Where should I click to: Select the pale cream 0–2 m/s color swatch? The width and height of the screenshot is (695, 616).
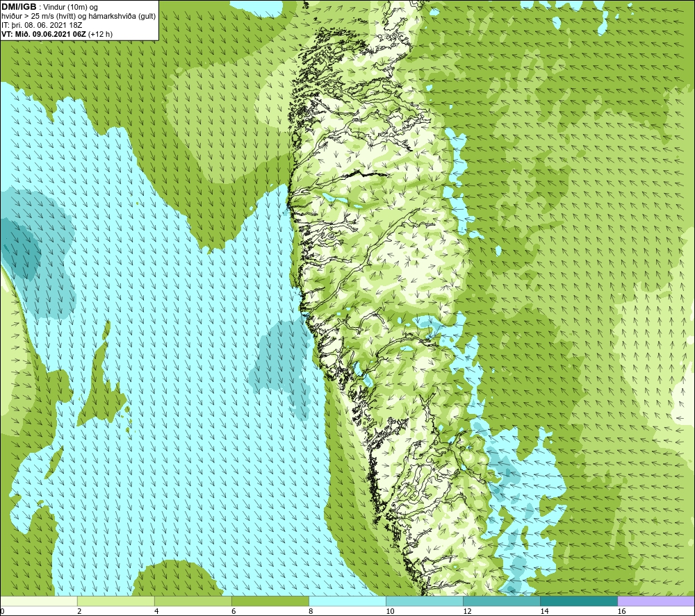[x=39, y=601]
